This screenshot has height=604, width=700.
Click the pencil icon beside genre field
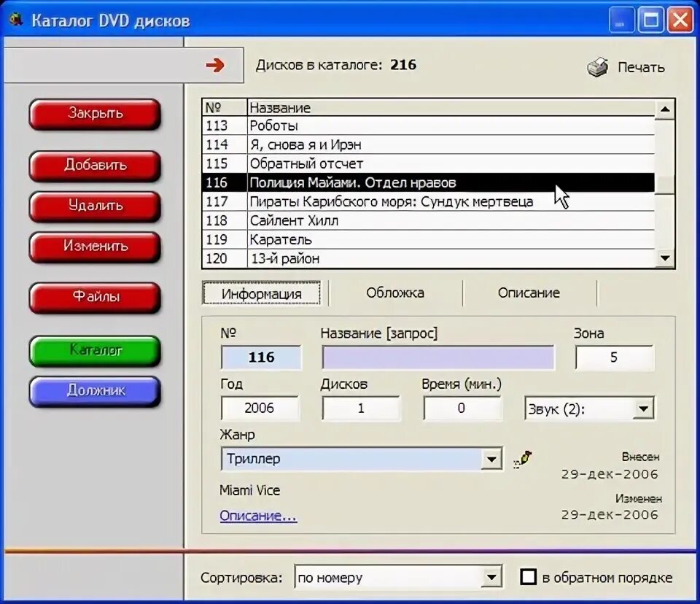522,460
